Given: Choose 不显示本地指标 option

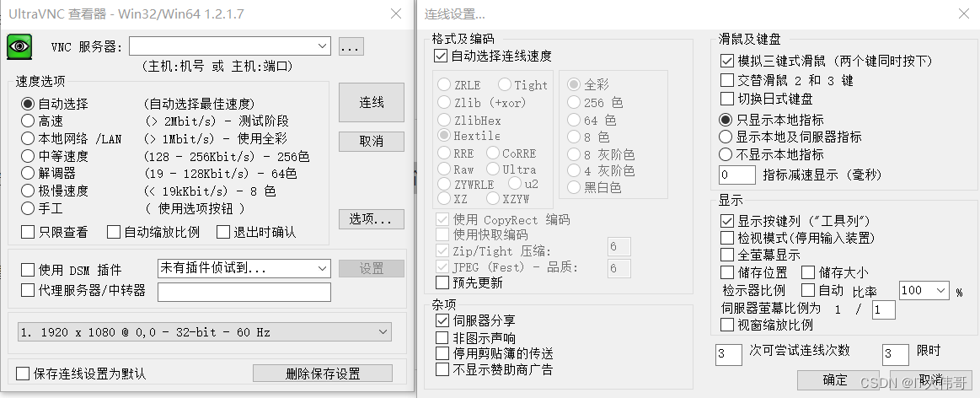Looking at the screenshot, I should [x=726, y=154].
